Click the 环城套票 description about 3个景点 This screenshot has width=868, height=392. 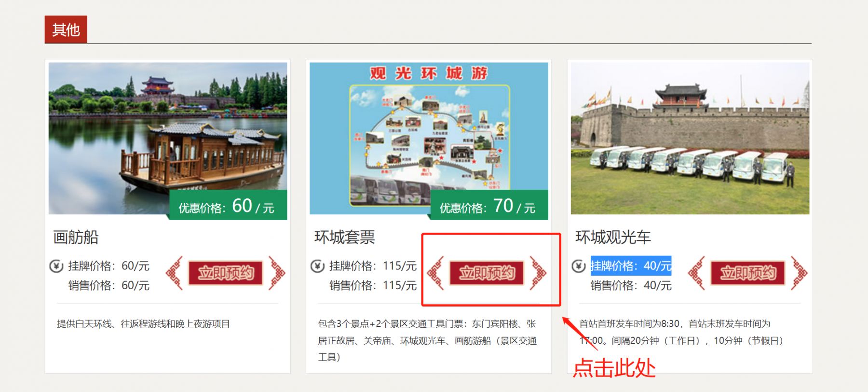click(427, 340)
